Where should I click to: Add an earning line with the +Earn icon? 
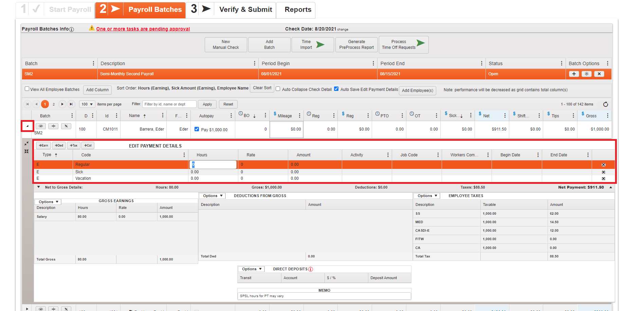coord(43,145)
